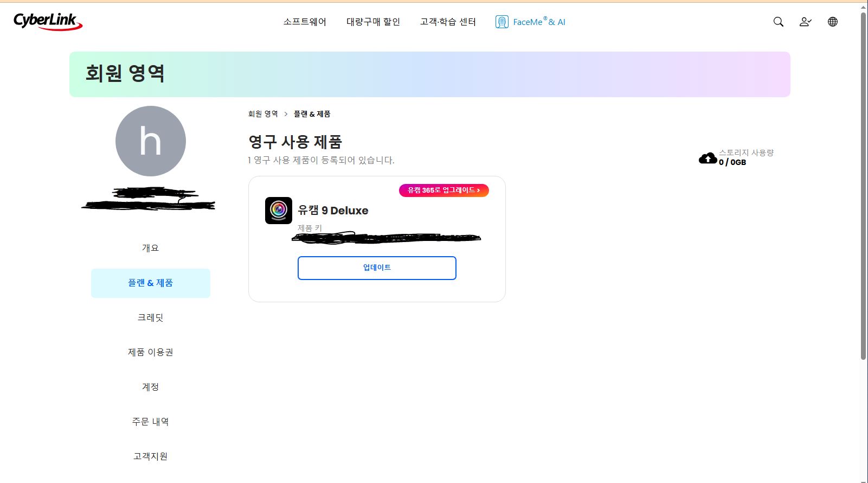Open the 고객·학습 센터 menu
The image size is (868, 483).
pos(448,22)
